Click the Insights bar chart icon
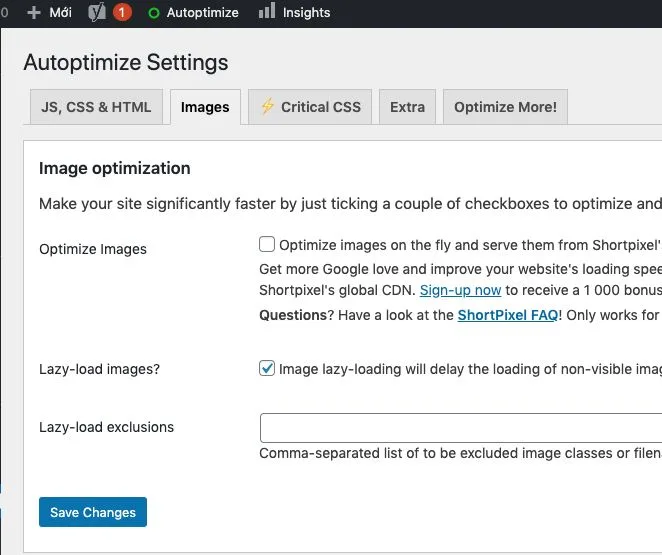The width and height of the screenshot is (662, 555). [x=267, y=11]
